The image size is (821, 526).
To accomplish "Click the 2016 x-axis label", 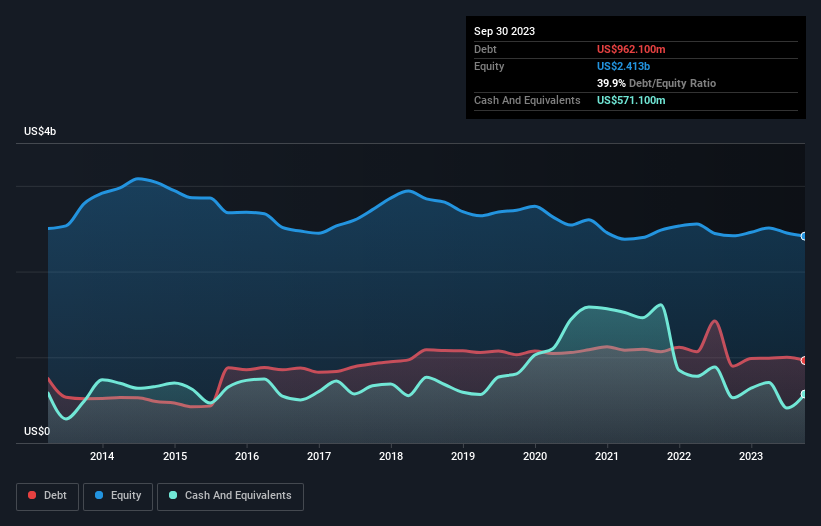I will pyautogui.click(x=247, y=456).
